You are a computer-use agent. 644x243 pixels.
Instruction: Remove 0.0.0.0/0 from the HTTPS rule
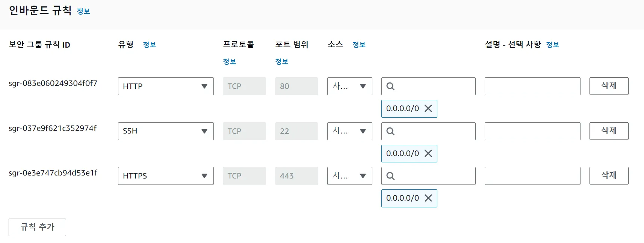point(428,198)
